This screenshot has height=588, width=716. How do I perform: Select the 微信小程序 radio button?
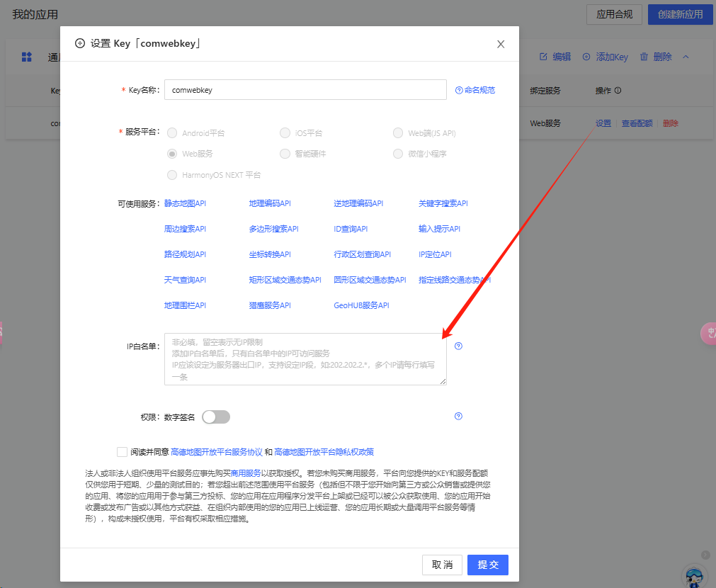click(398, 154)
